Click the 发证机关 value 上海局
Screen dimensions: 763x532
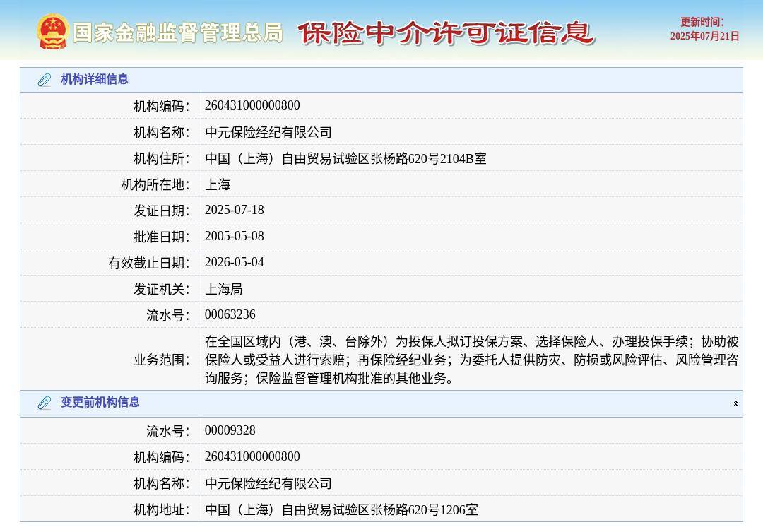[x=224, y=289]
